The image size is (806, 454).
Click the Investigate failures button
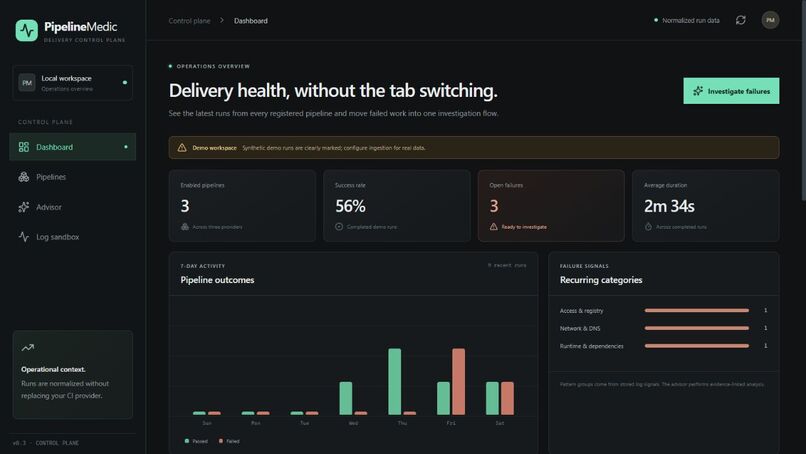[x=731, y=91]
